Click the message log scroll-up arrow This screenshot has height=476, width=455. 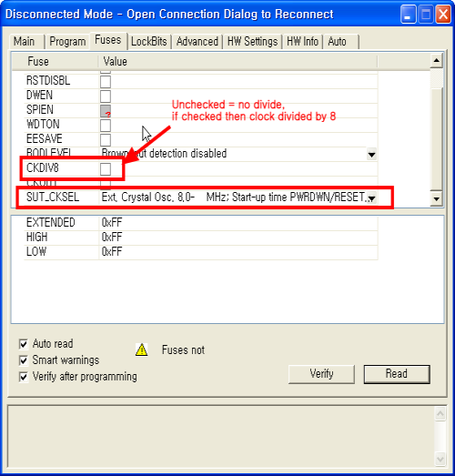tap(440, 414)
